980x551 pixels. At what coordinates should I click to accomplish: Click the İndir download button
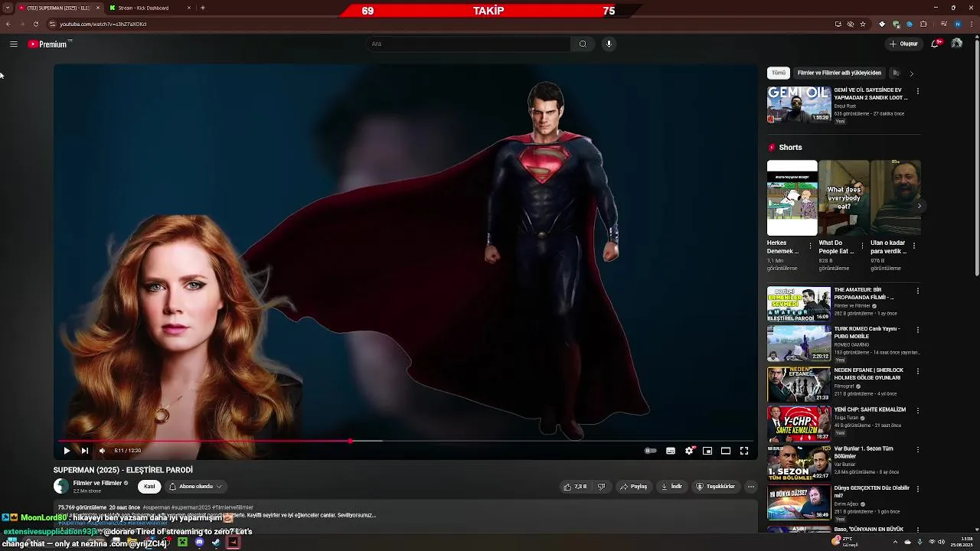tap(671, 487)
